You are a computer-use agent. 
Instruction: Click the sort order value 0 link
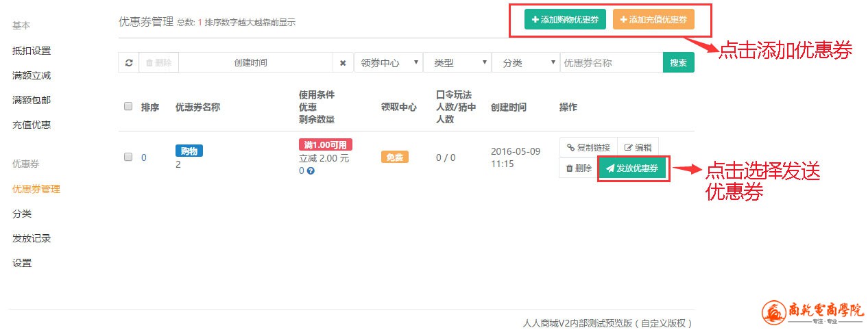(x=144, y=157)
